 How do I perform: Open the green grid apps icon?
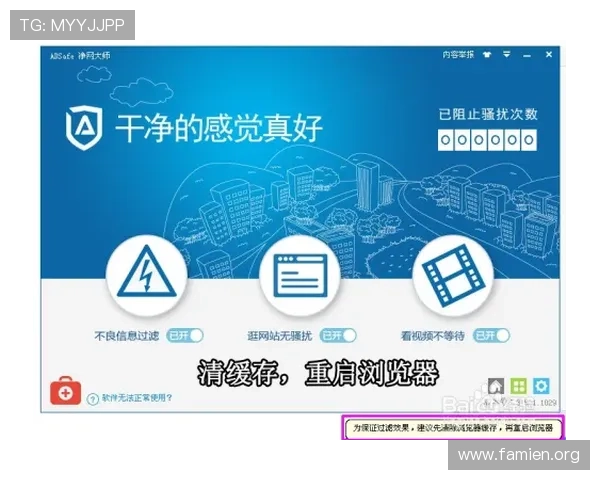(518, 386)
